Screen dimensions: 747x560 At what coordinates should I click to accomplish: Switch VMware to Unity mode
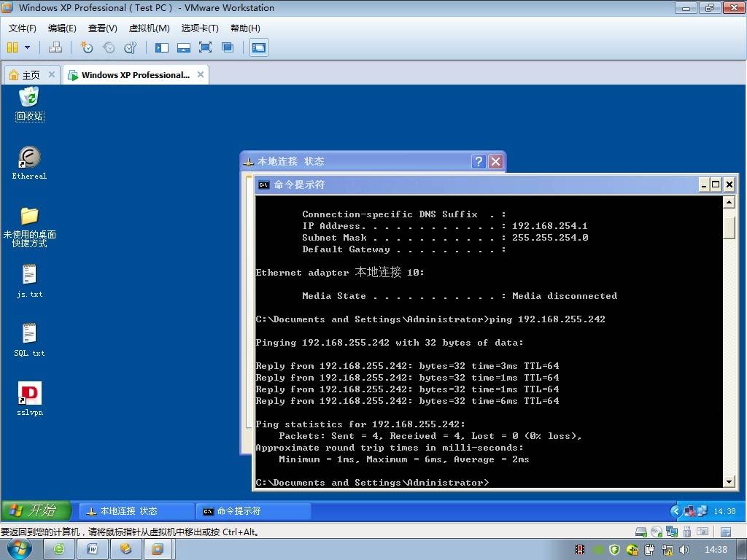tap(228, 47)
